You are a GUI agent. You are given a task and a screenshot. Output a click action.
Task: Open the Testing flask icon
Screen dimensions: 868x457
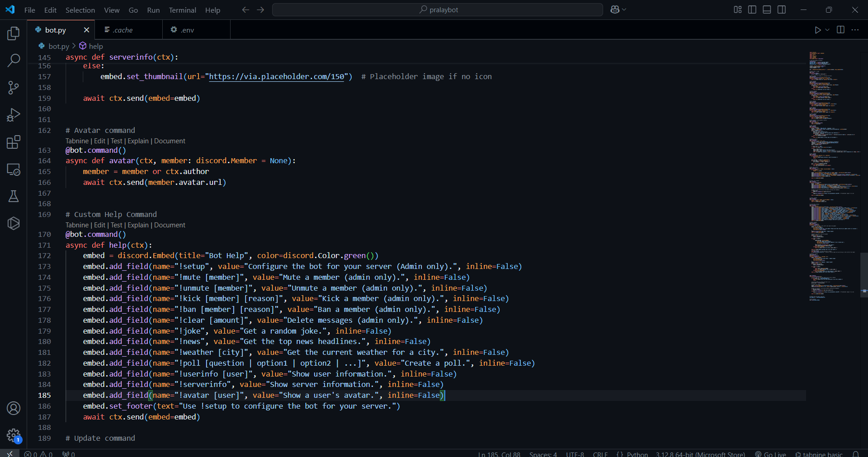[x=14, y=196]
